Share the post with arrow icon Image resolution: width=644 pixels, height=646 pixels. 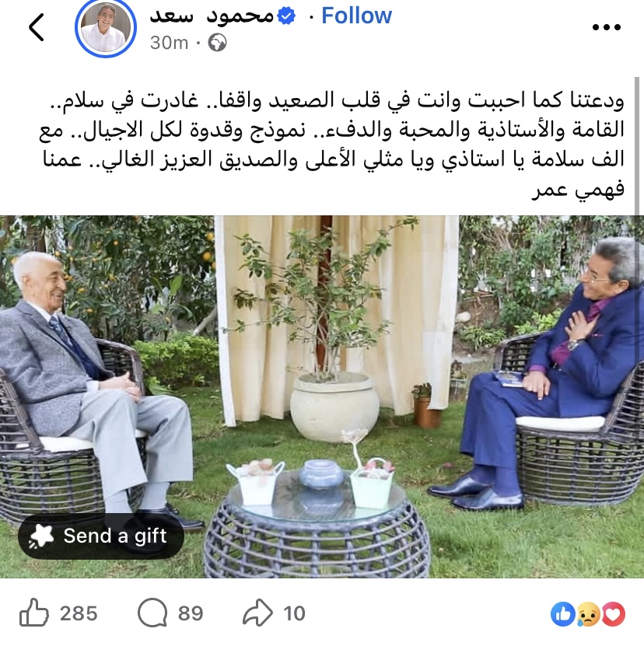(x=257, y=613)
